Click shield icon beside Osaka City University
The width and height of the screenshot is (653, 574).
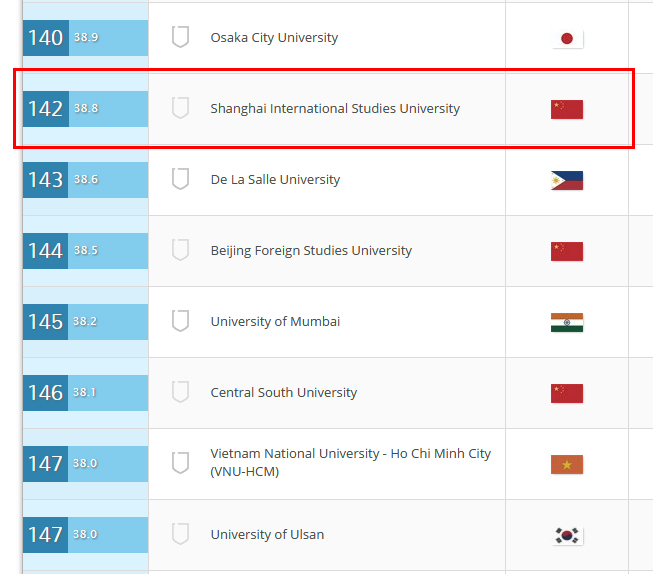click(180, 38)
